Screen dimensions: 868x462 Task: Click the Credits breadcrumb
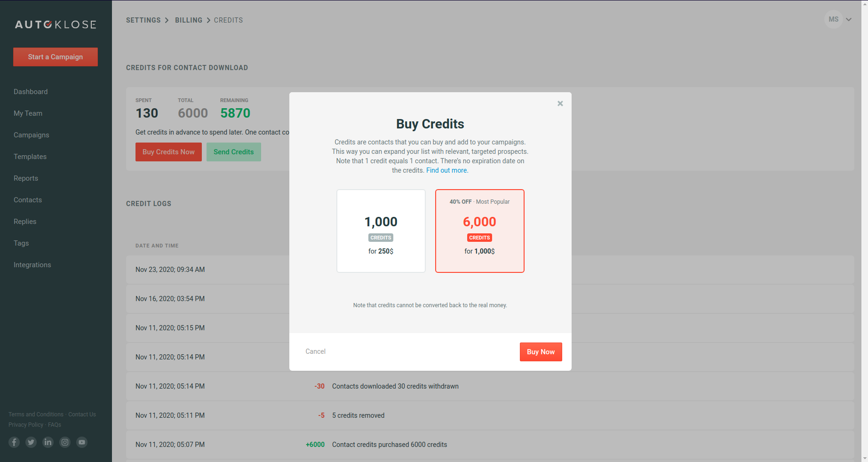[229, 20]
